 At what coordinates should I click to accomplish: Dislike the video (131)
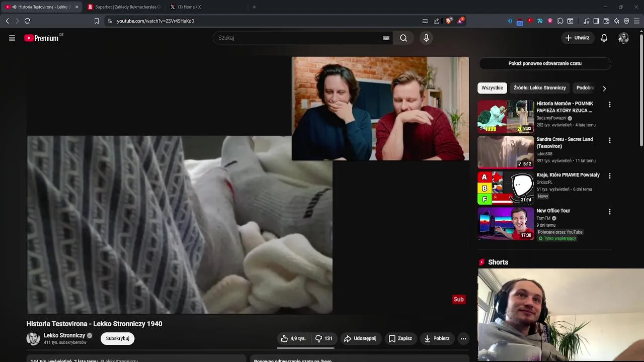pyautogui.click(x=324, y=338)
